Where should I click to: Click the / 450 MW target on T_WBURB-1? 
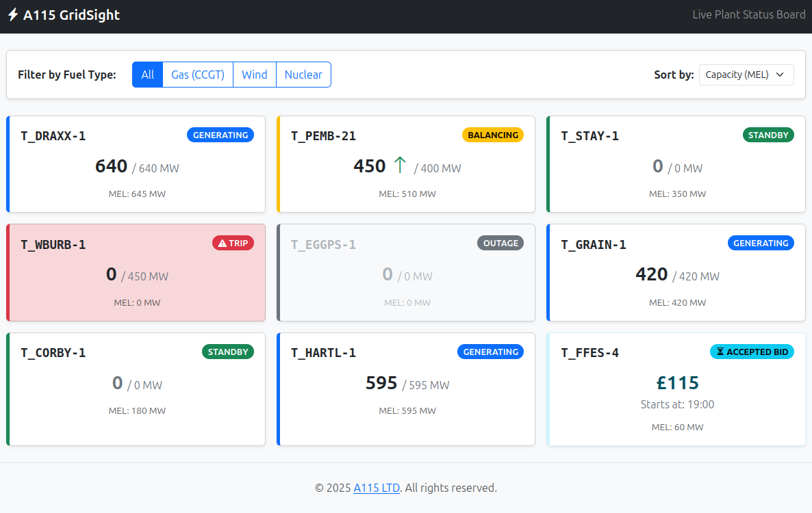click(x=145, y=276)
